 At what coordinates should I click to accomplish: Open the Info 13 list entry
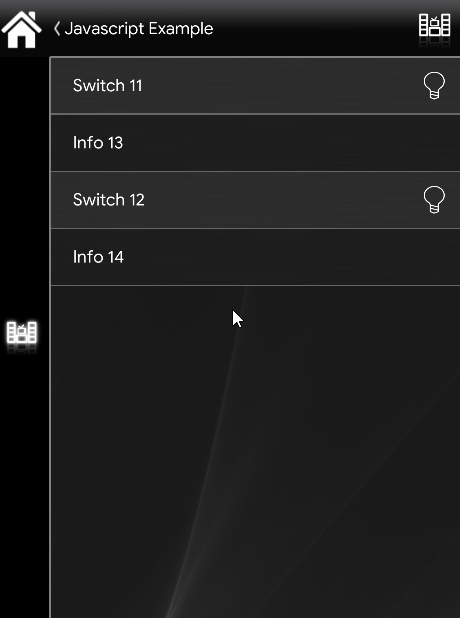pyautogui.click(x=255, y=143)
